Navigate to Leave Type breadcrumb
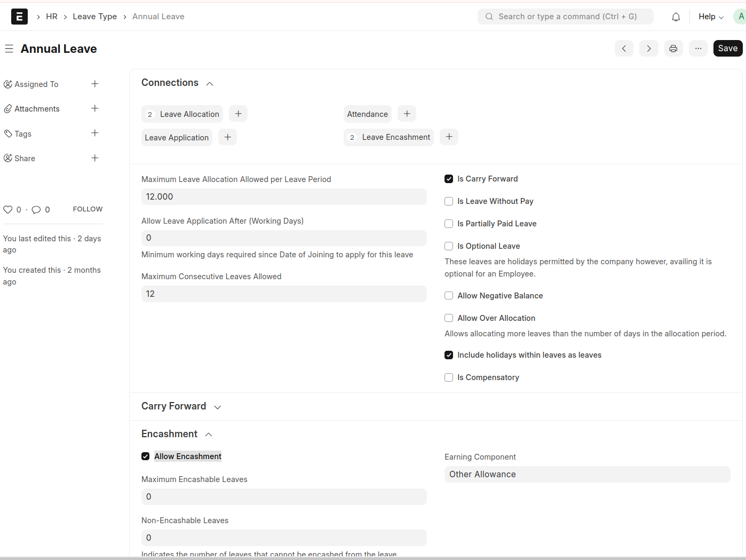746x560 pixels. pos(94,17)
